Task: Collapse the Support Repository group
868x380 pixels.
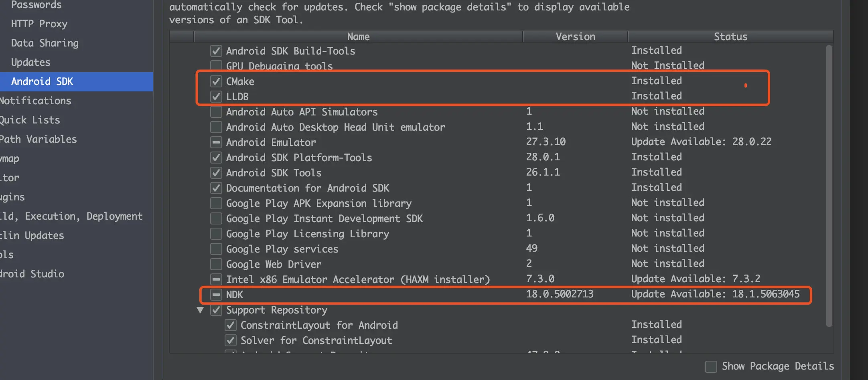Action: (200, 310)
